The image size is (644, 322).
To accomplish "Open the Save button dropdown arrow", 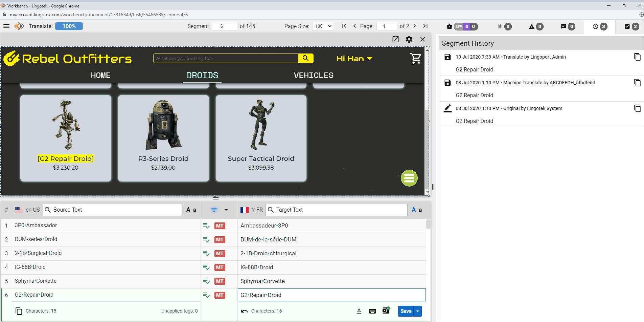I will coord(418,311).
